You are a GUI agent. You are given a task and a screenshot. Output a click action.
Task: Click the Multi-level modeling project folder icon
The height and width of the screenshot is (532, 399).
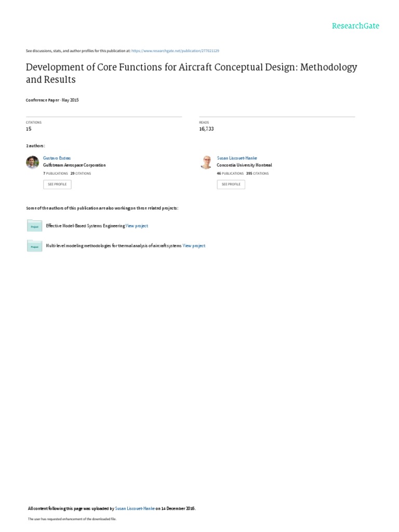click(x=34, y=246)
